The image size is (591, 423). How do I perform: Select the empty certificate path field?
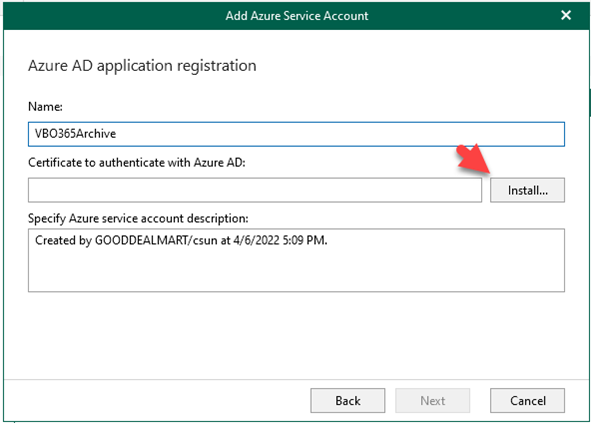pyautogui.click(x=255, y=190)
